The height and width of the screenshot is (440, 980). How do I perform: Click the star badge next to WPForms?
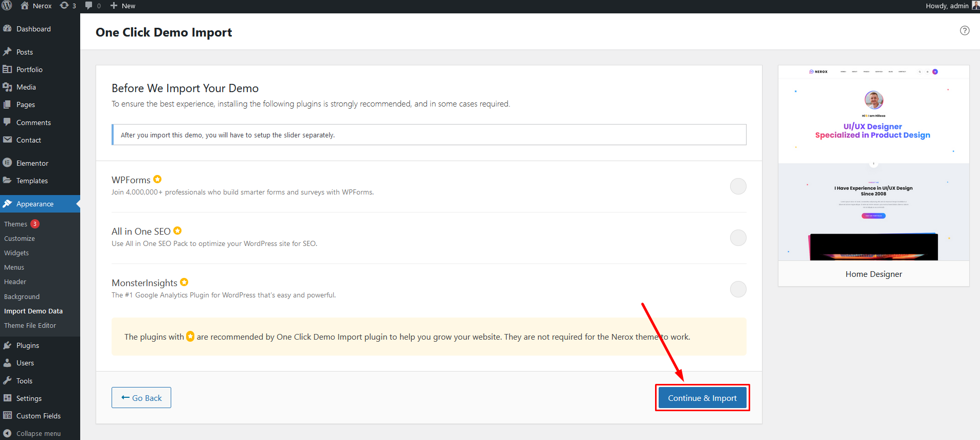[x=157, y=179]
